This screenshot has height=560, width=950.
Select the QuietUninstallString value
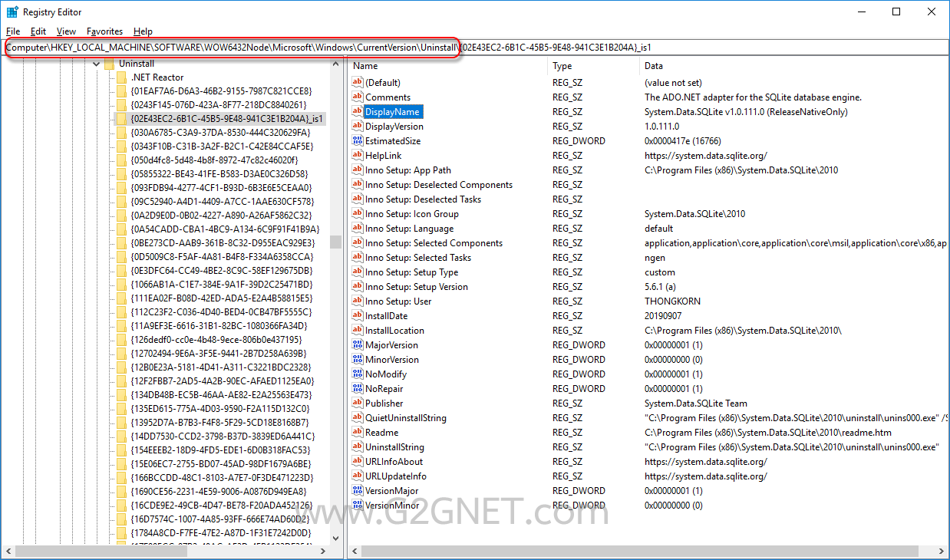coord(406,417)
